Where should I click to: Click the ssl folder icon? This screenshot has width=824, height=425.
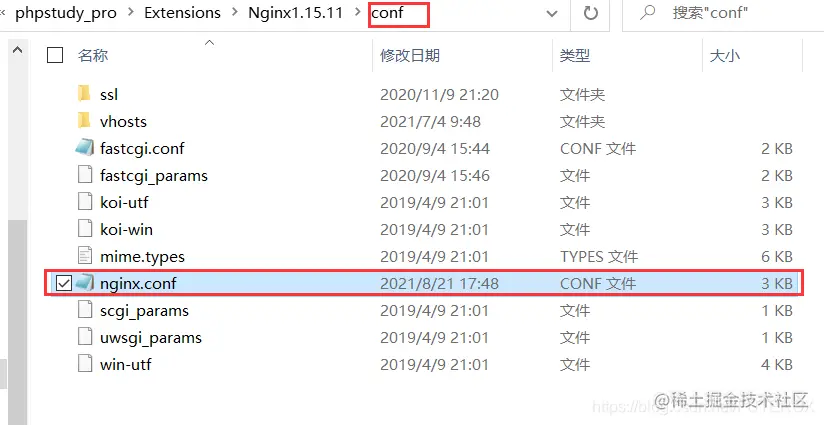(84, 94)
